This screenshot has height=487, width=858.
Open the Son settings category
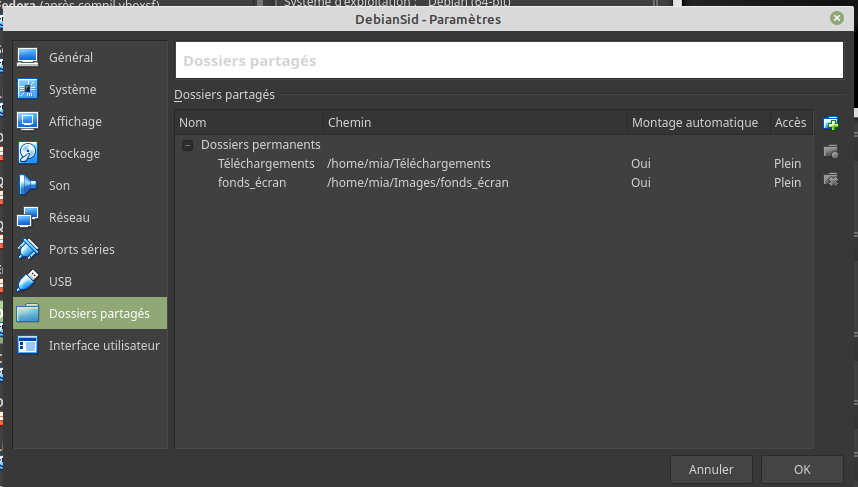(90, 185)
